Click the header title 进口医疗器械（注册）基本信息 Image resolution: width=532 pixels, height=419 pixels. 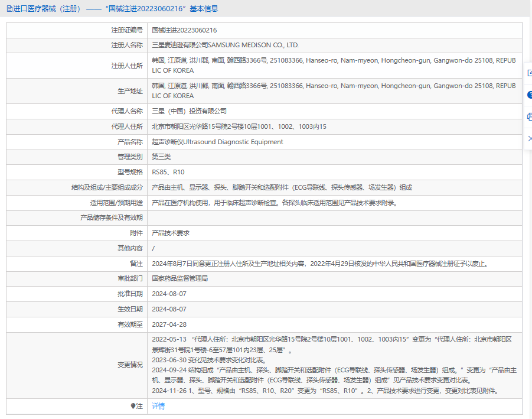116,9
